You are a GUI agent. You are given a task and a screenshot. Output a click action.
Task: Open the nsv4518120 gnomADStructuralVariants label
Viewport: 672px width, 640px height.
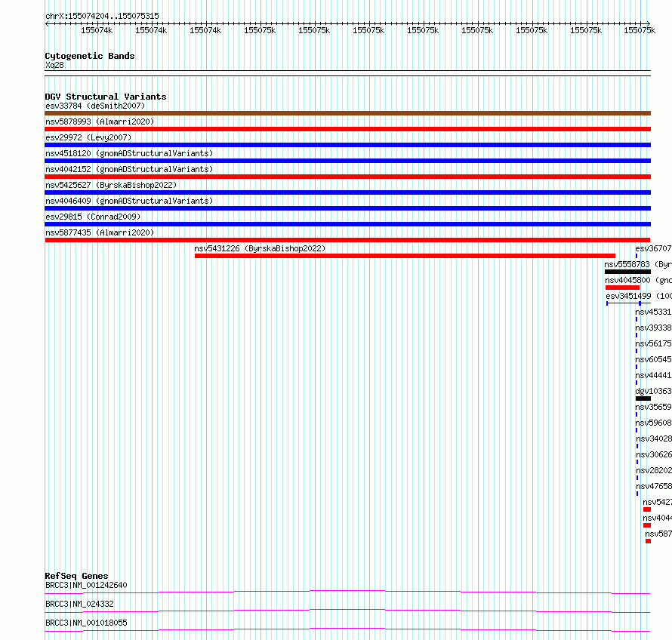(x=129, y=153)
